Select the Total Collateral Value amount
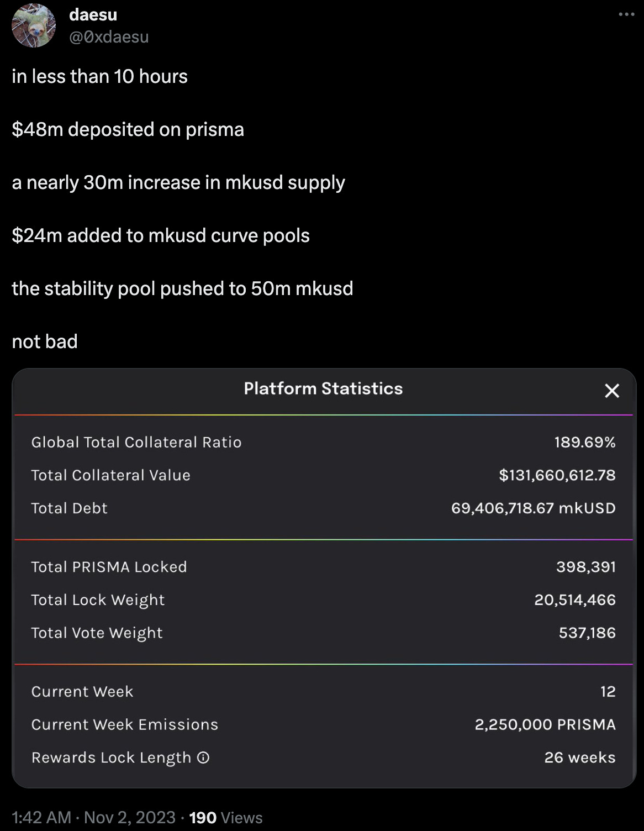Viewport: 644px width, 831px height. 557,475
